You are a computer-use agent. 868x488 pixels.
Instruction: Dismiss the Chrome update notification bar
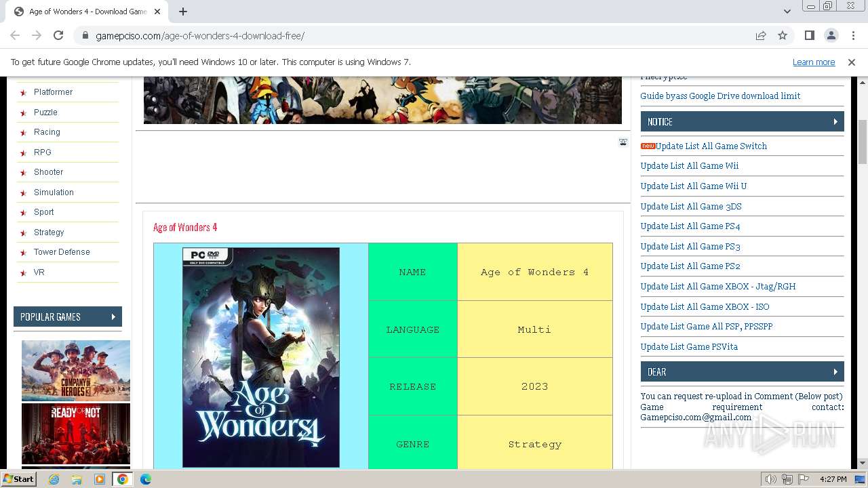852,62
